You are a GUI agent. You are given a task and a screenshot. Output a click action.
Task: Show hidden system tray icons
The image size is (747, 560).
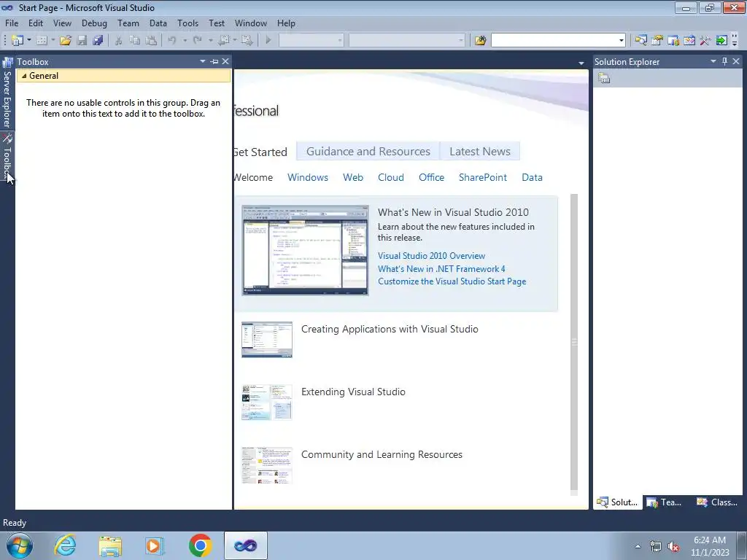pos(638,546)
